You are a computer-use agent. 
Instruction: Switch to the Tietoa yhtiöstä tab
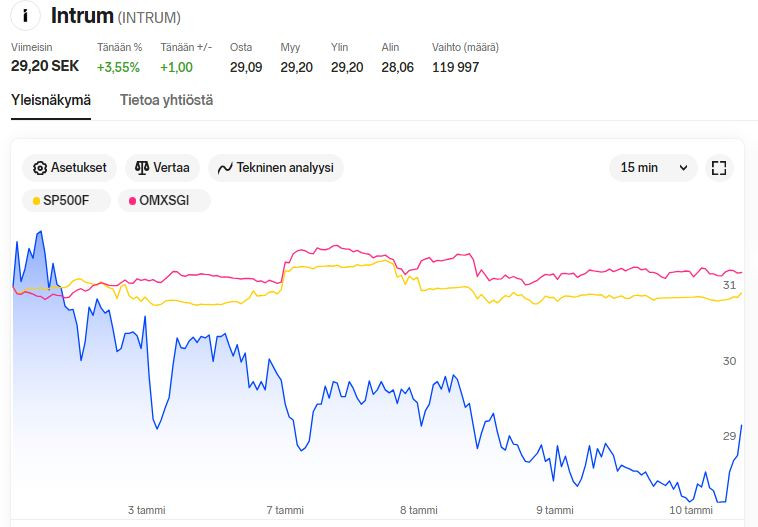166,101
